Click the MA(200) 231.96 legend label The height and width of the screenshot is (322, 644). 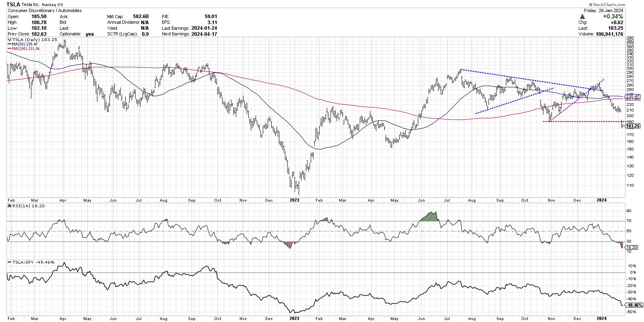coord(26,49)
